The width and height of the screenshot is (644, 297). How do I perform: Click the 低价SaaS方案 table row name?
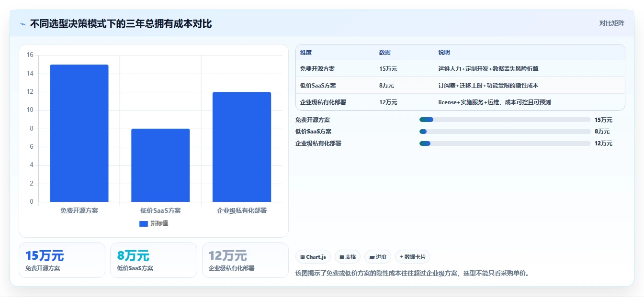(318, 86)
